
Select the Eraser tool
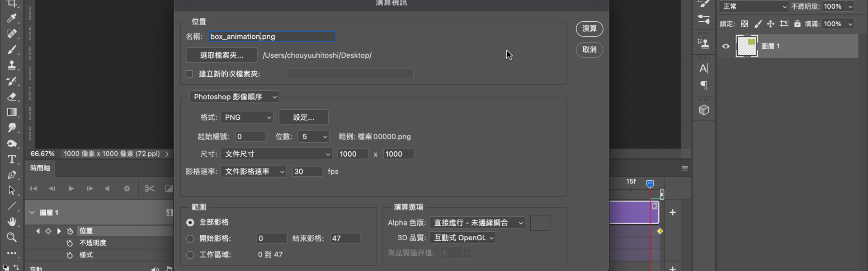tap(12, 97)
